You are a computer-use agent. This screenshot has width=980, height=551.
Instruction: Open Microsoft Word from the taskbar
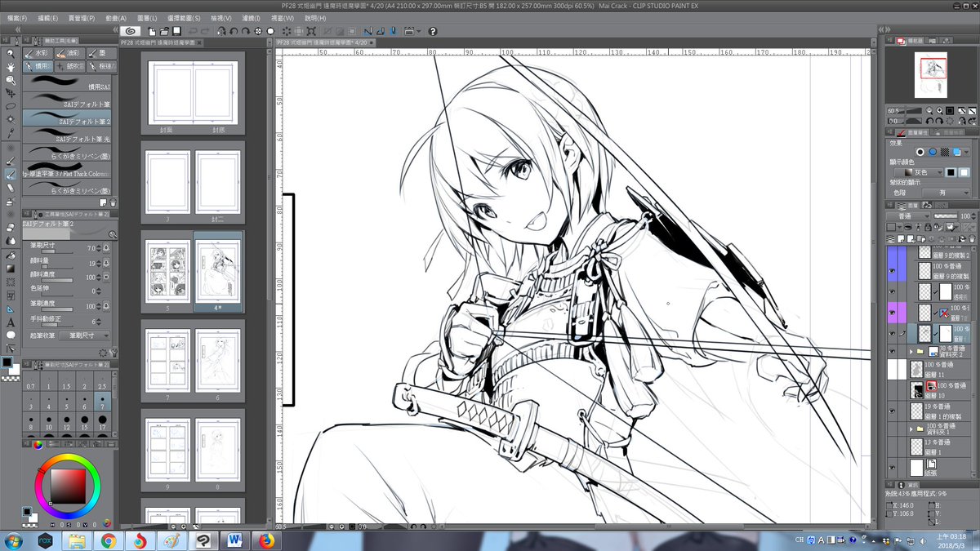(x=235, y=540)
